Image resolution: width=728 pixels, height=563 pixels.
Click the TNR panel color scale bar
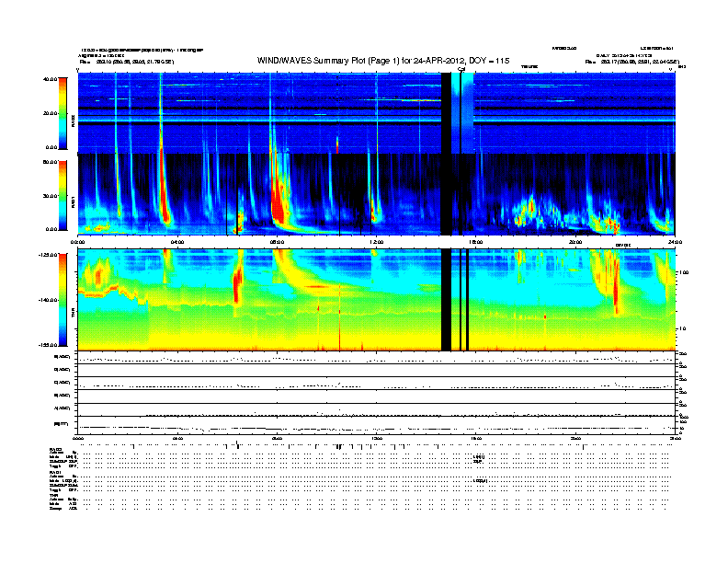coord(63,300)
